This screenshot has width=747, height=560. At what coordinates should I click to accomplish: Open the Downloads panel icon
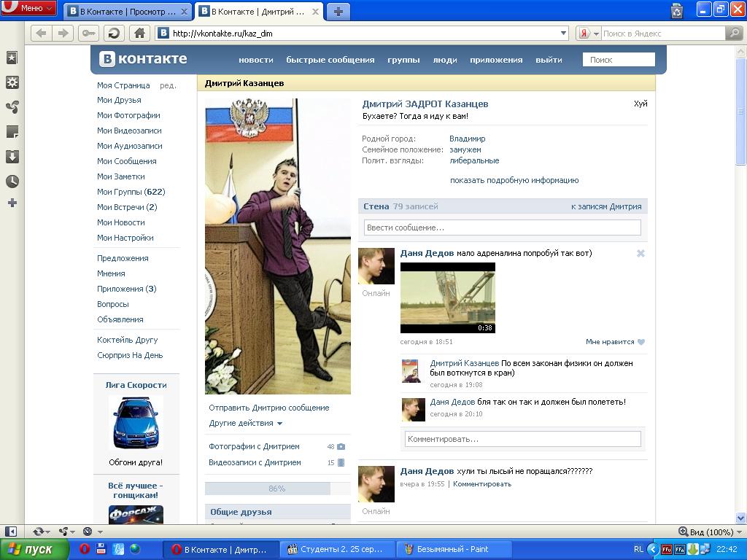click(12, 156)
